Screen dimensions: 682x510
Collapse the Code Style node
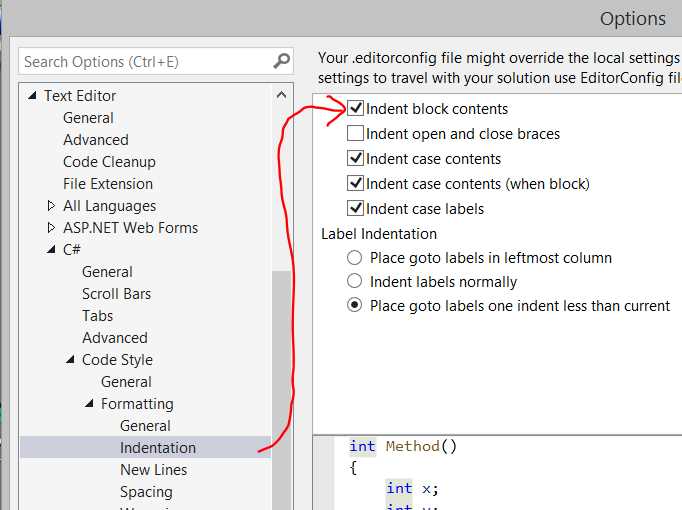(70, 360)
